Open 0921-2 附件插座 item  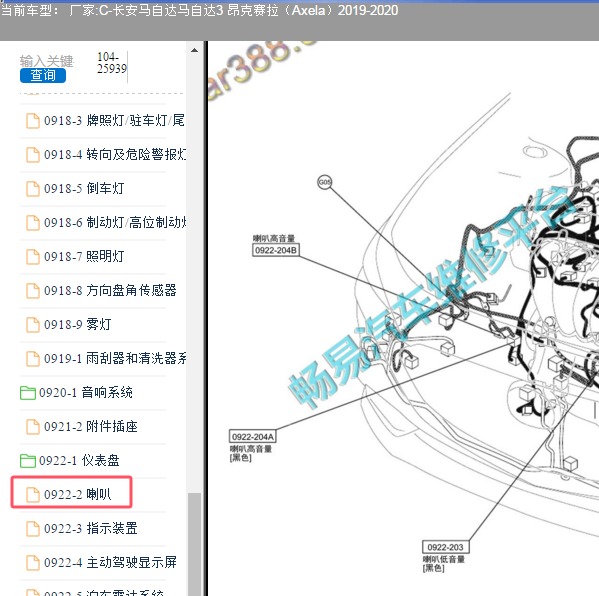click(x=91, y=426)
